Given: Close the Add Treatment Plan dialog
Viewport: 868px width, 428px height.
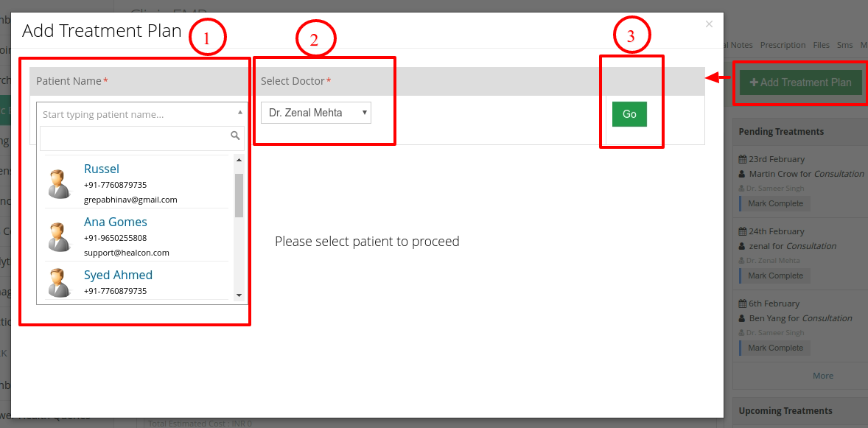Looking at the screenshot, I should click(x=709, y=24).
